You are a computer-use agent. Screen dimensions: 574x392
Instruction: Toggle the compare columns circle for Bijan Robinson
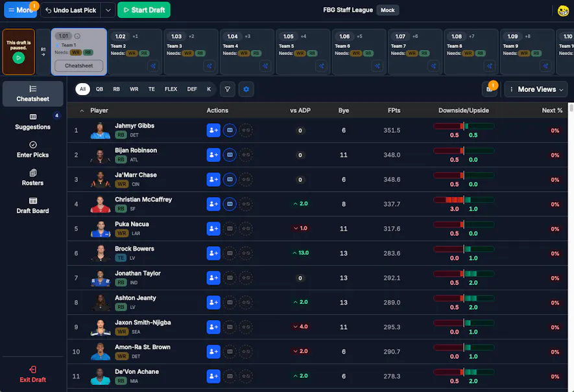(x=230, y=155)
